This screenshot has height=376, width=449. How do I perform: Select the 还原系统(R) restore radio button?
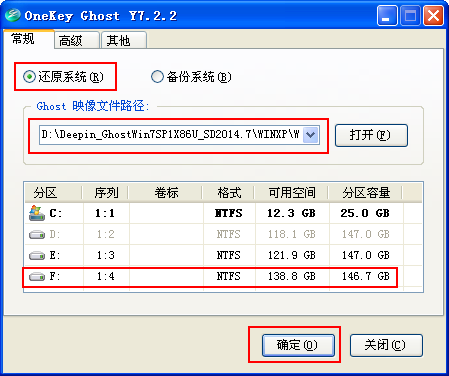(x=29, y=77)
